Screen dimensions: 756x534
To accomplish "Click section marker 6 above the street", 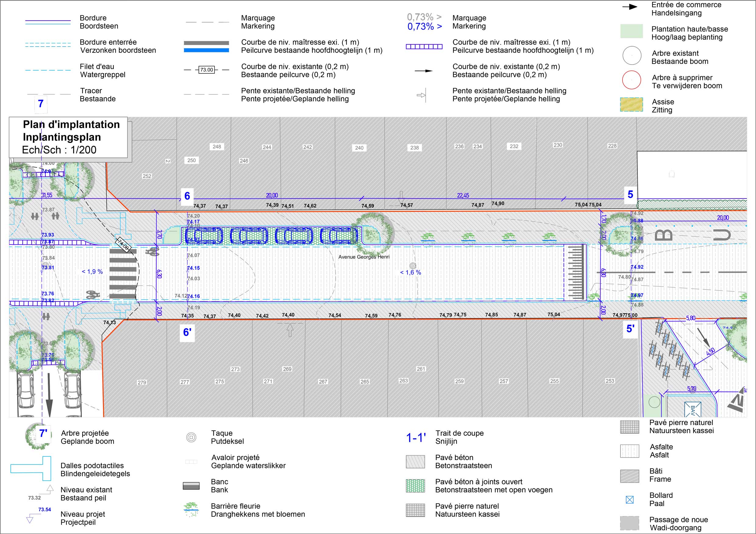I will (x=187, y=196).
